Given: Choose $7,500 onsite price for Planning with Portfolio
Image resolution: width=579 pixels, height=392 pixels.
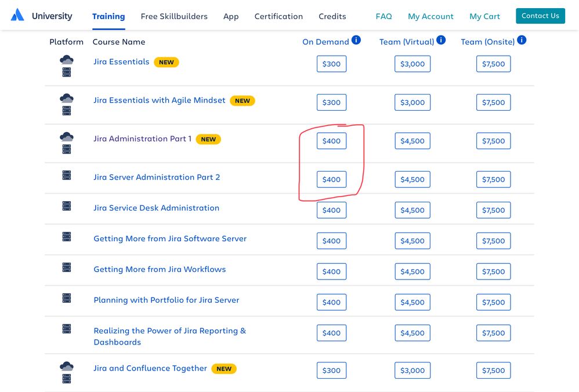Looking at the screenshot, I should pos(493,302).
